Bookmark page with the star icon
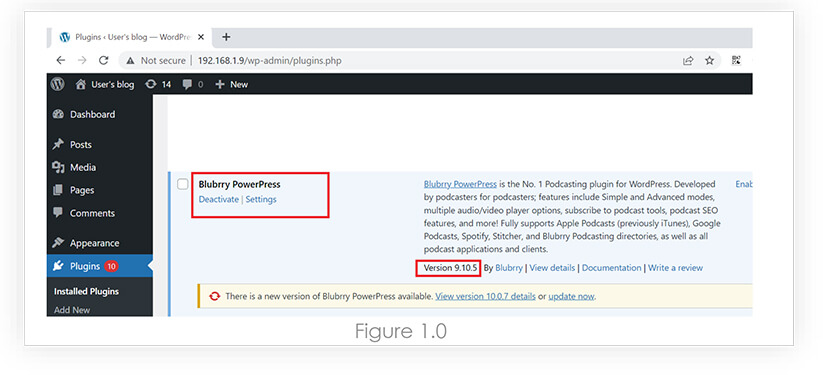The image size is (823, 375). click(x=710, y=60)
